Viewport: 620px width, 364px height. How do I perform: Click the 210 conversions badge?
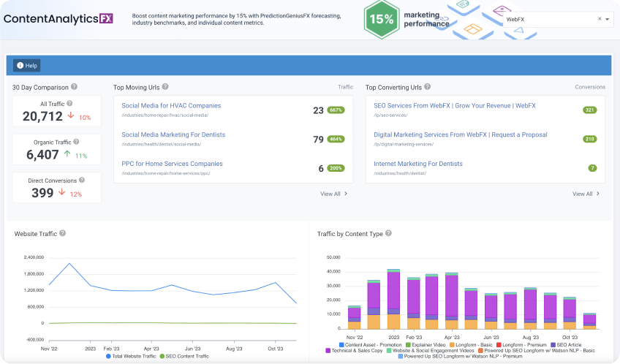pyautogui.click(x=589, y=139)
